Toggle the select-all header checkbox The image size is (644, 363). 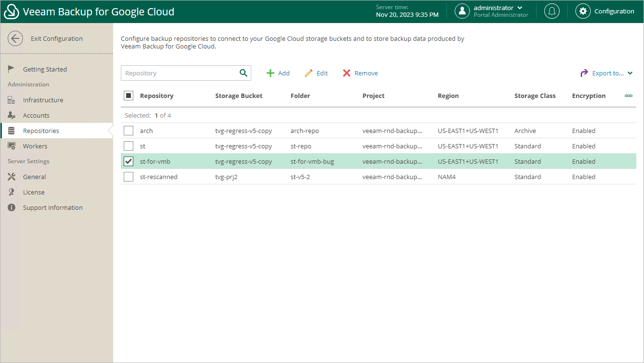click(129, 96)
